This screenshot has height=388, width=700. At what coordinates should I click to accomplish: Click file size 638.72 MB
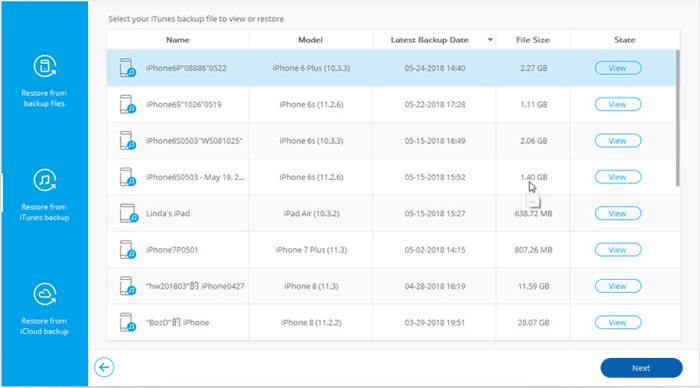click(533, 213)
